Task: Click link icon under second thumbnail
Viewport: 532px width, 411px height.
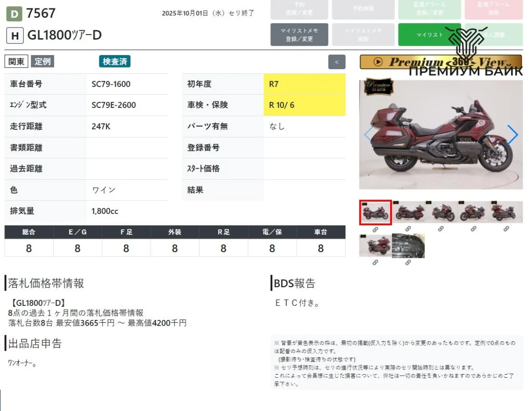Action: pos(408,229)
